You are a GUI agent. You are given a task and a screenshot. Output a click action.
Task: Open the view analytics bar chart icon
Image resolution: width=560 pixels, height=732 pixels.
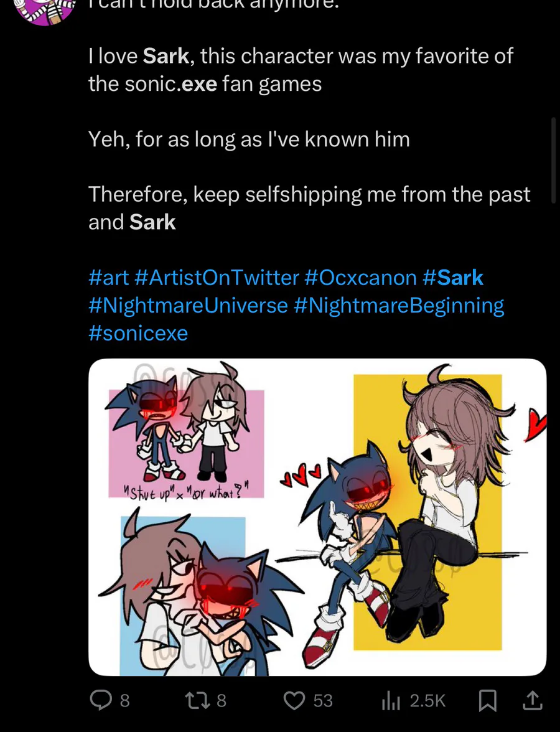pyautogui.click(x=391, y=701)
